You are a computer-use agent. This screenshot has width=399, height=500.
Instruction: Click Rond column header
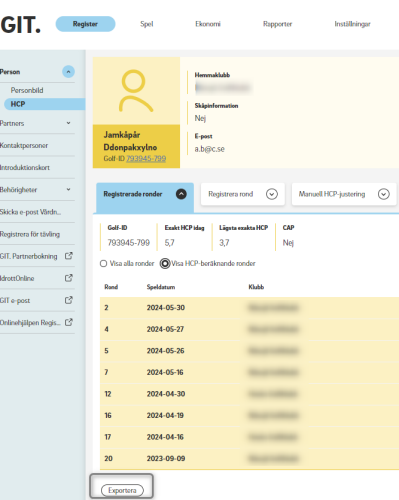(x=111, y=287)
